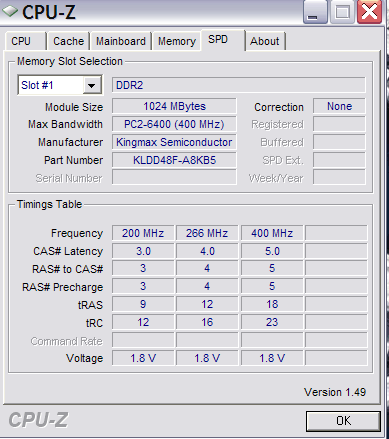This screenshot has width=389, height=439.
Task: Select the 1024 MBytes module size value
Action: coord(174,107)
